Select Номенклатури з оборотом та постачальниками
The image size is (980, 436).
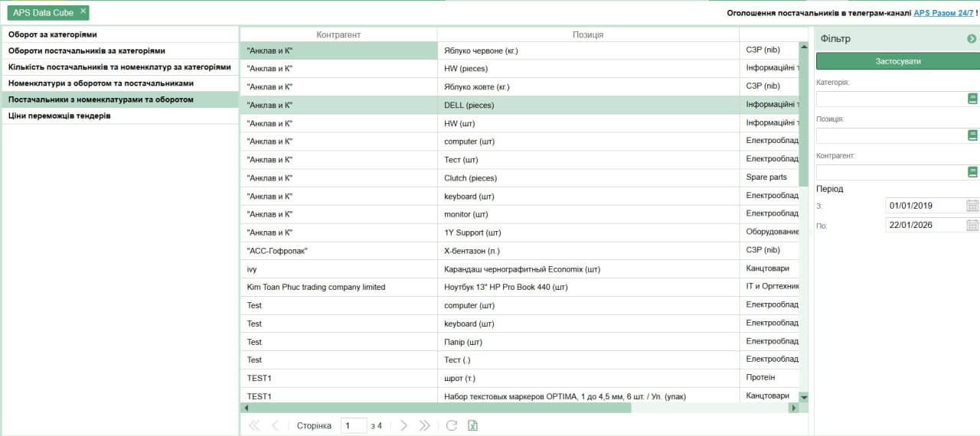click(101, 83)
